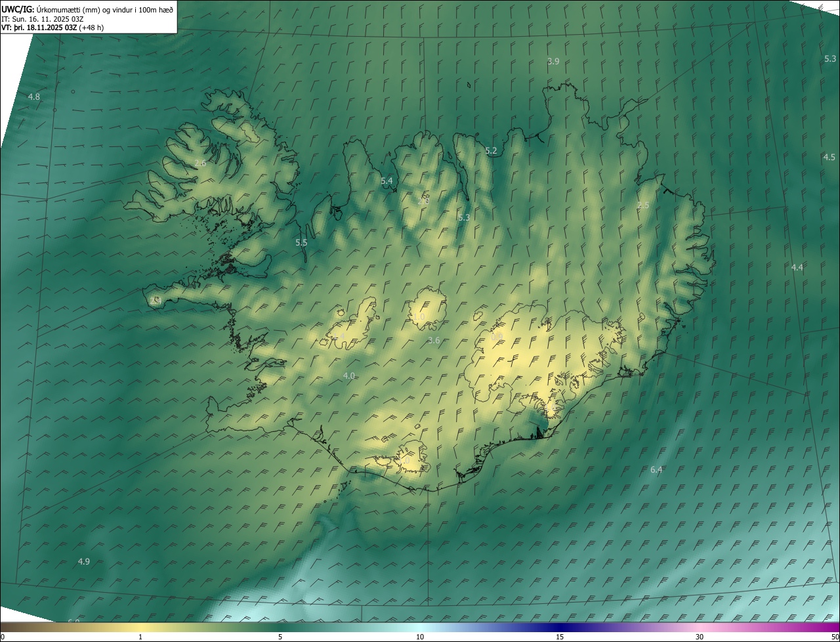The width and height of the screenshot is (840, 642).
Task: Click the 5 tick label on the colour scale
Action: tap(280, 637)
